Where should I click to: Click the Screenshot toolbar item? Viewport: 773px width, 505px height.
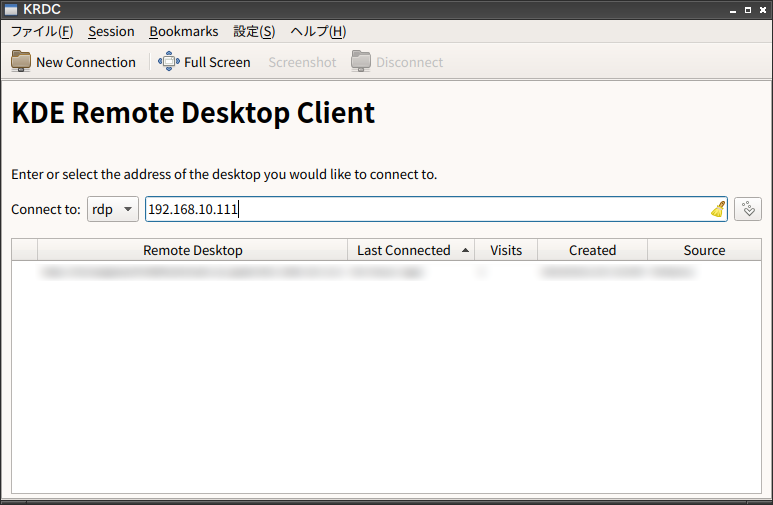tap(302, 62)
